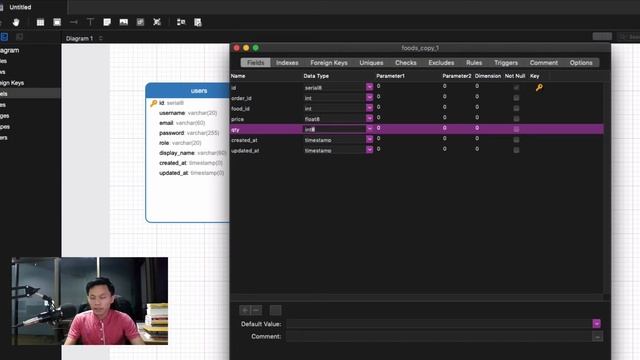Switch to the Indexes tab

tap(287, 62)
